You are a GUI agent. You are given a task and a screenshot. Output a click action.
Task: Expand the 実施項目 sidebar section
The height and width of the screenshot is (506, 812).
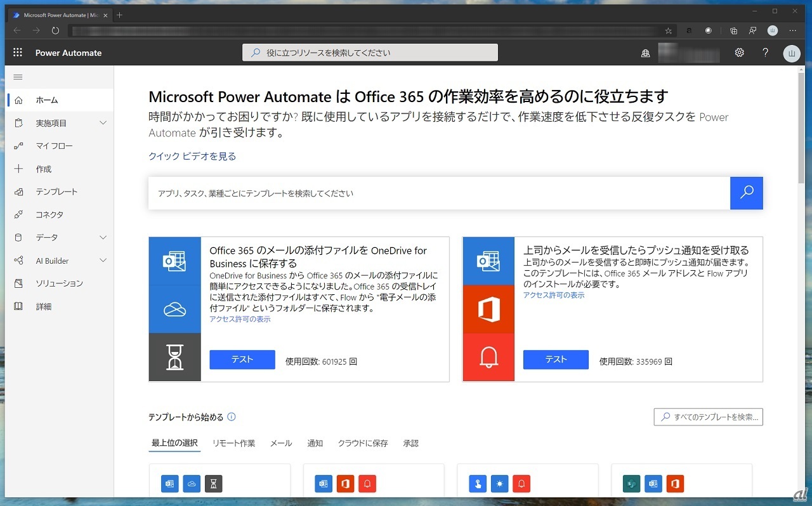pos(103,123)
